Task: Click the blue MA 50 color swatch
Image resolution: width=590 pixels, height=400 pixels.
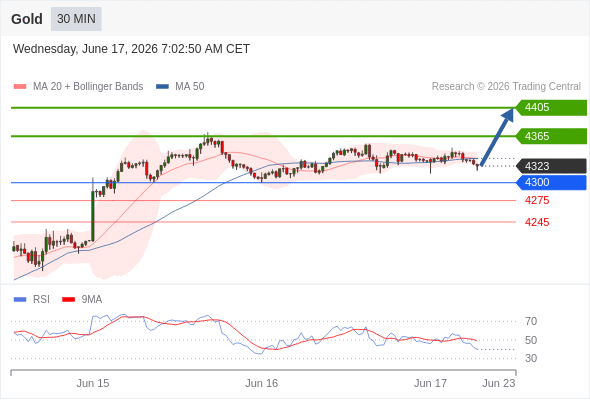Action: pyautogui.click(x=163, y=87)
